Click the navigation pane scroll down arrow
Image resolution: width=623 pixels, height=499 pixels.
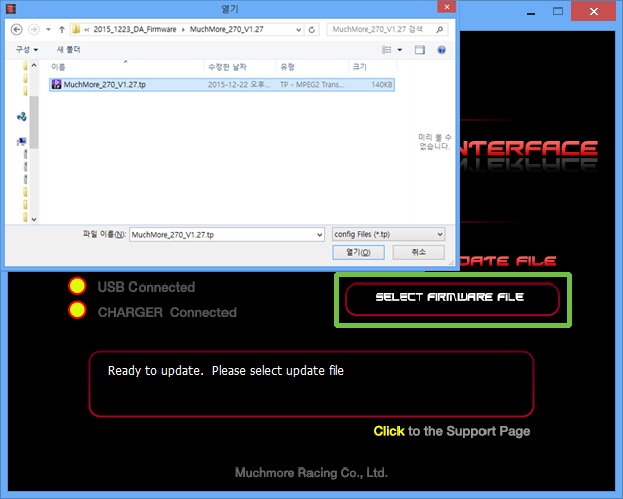[34, 219]
